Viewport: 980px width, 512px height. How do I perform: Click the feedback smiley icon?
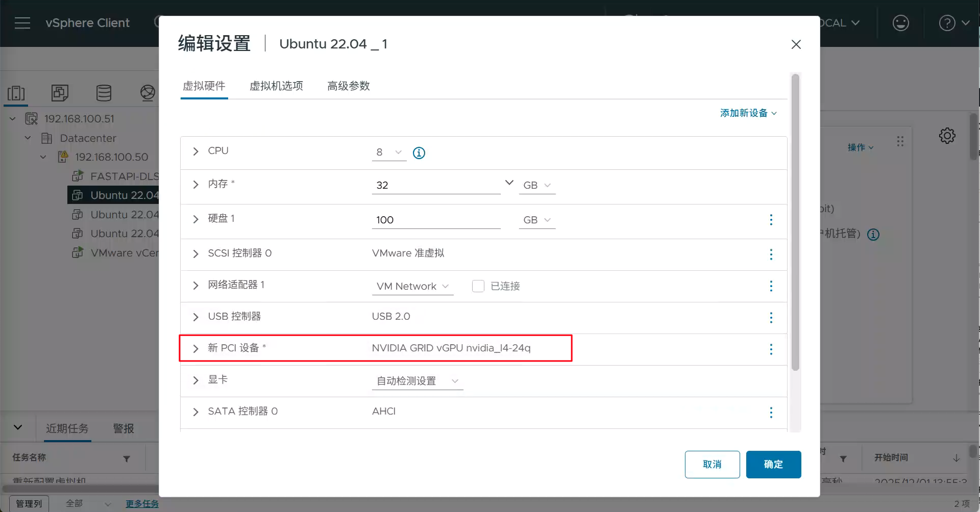[900, 23]
